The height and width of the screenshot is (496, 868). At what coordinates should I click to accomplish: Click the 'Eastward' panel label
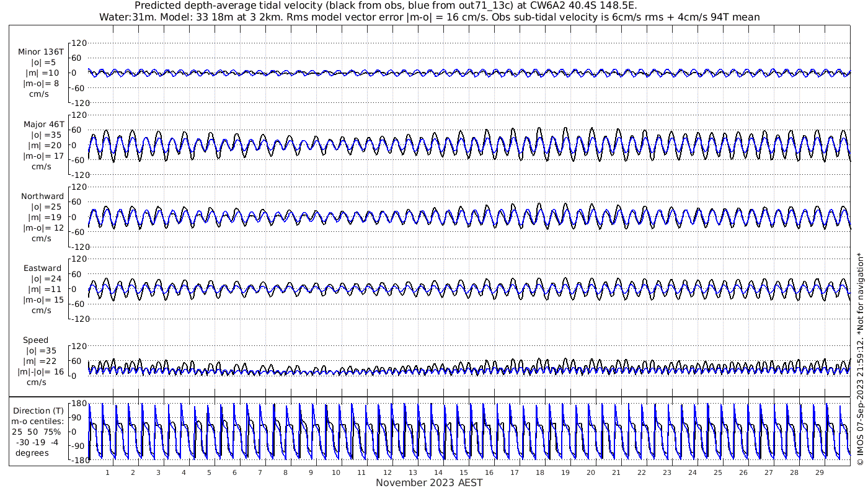click(x=43, y=268)
